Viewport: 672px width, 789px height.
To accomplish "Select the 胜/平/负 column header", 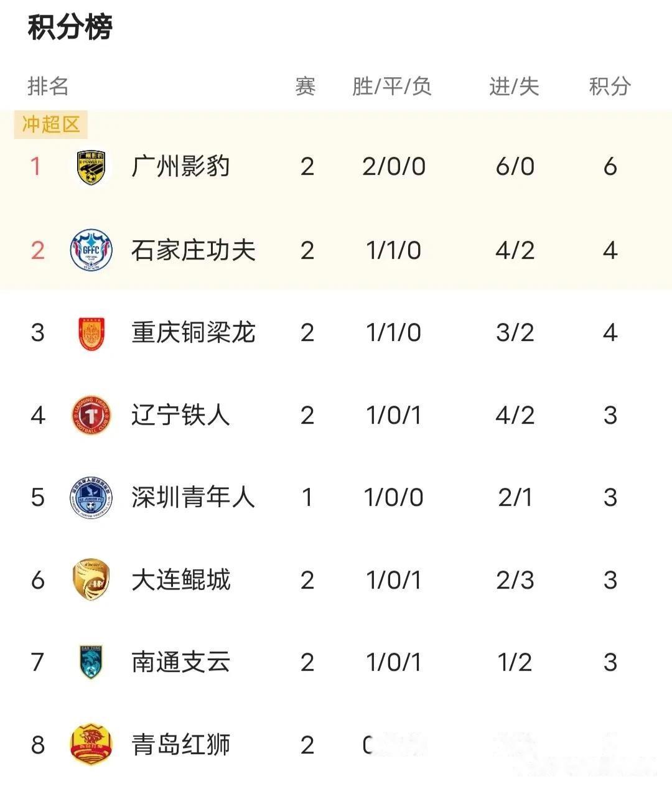I will coord(392,86).
